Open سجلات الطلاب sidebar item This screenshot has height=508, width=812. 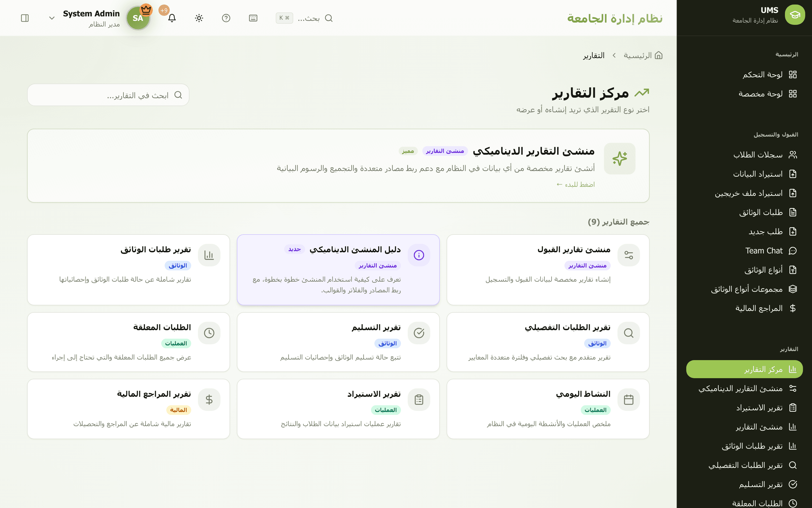(x=745, y=155)
